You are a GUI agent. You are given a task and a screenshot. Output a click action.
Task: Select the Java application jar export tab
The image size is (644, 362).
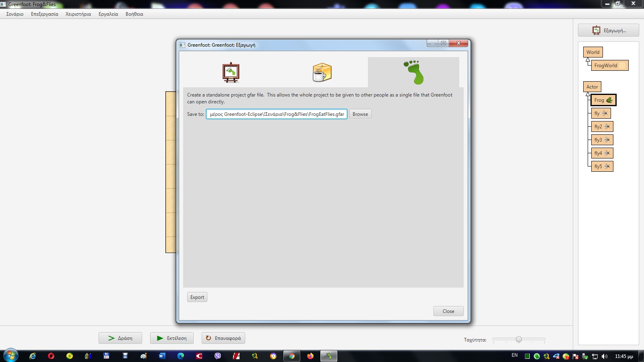pos(322,72)
